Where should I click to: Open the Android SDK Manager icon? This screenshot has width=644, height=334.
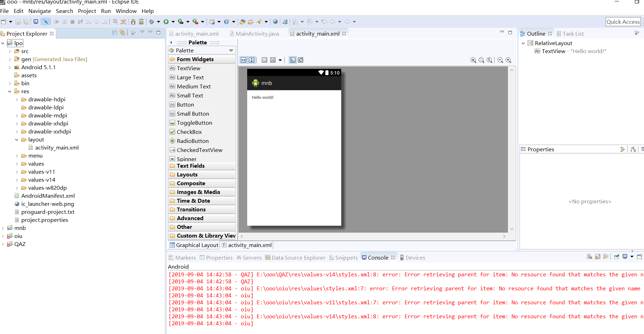pos(133,22)
